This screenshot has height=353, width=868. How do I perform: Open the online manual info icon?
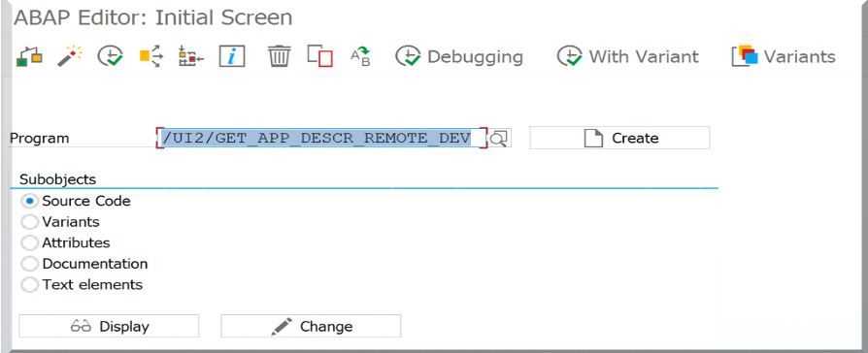(x=232, y=56)
